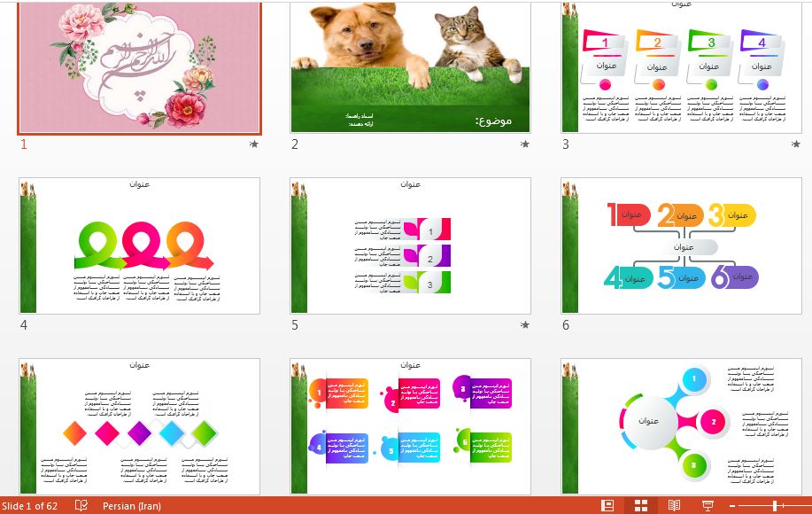Image resolution: width=812 pixels, height=514 pixels.
Task: Select slide 6 with numbered 1-6 diagram
Action: [682, 245]
